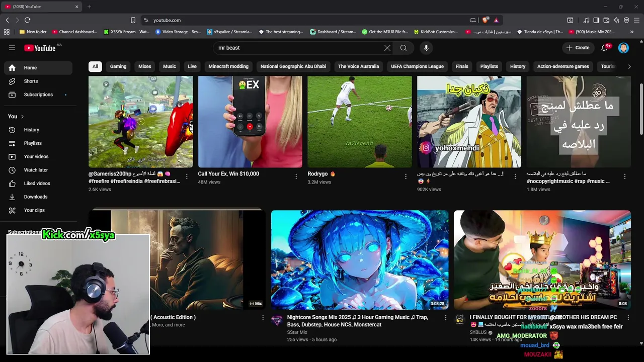Select UEFA Champions League chip

point(417,66)
